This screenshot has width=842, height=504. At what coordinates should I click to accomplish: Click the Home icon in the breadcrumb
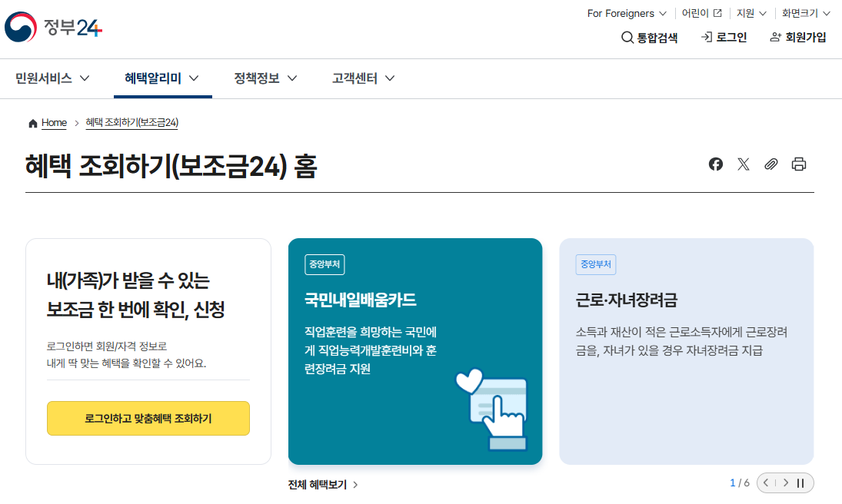click(x=32, y=122)
